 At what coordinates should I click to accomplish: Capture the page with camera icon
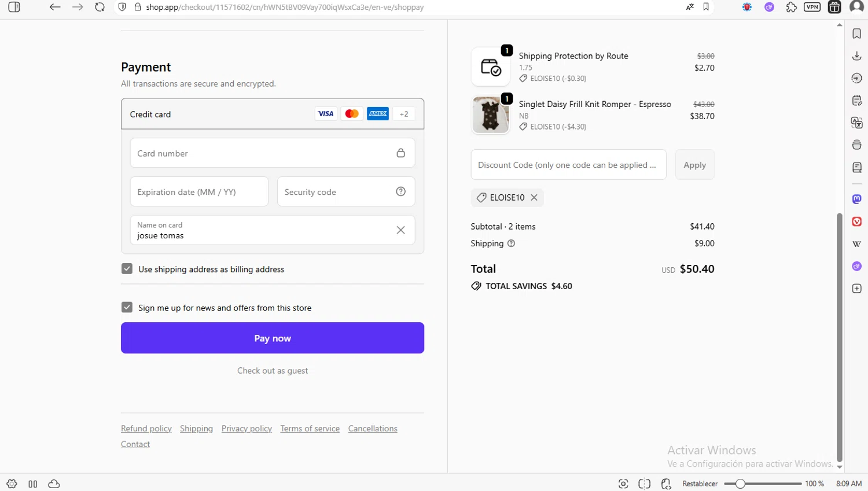click(623, 484)
